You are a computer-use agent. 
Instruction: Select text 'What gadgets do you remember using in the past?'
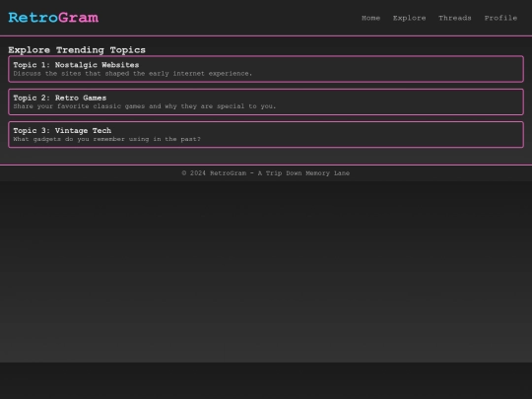coord(106,139)
